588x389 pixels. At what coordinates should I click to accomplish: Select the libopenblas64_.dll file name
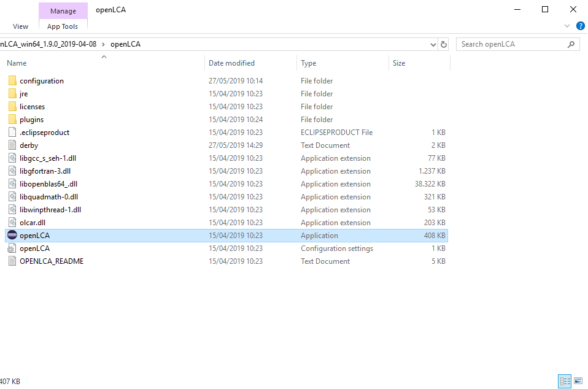tap(48, 183)
